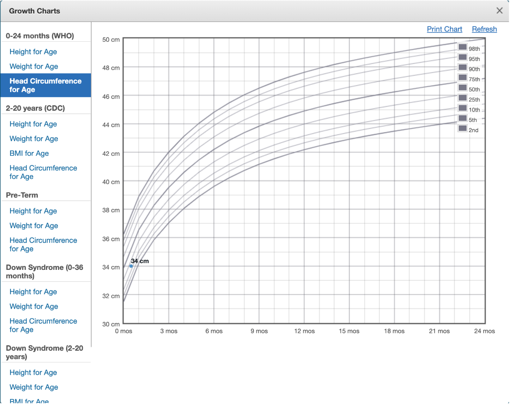Open CDC BMI for Age chart
532x405 pixels.
29,153
